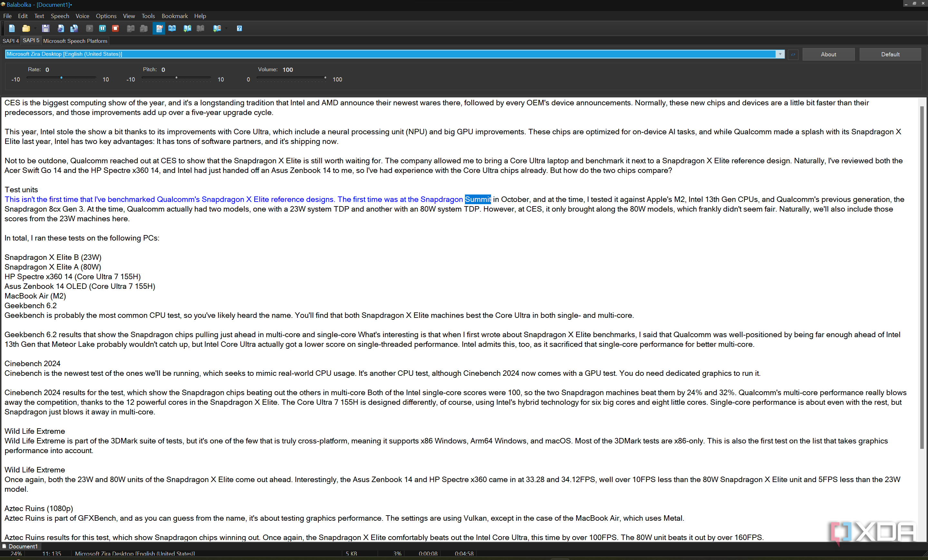Select the SAPI 5 tab
Image resolution: width=928 pixels, height=560 pixels.
[x=31, y=40]
